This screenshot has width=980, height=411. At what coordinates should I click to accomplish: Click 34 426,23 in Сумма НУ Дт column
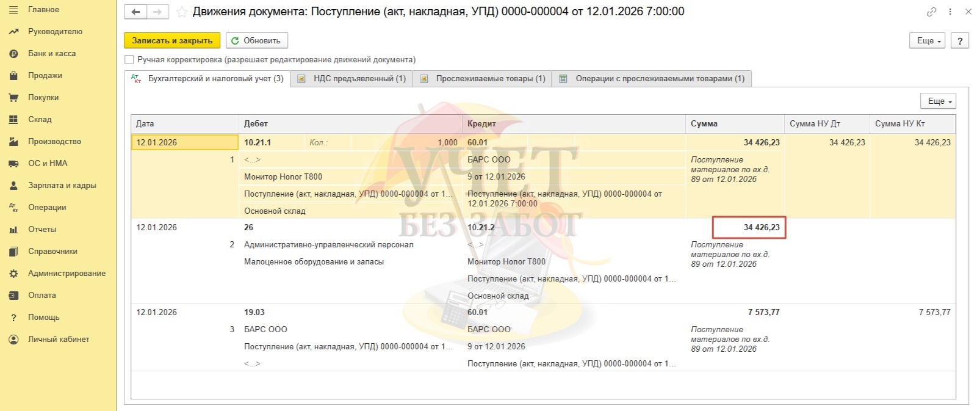pos(847,143)
